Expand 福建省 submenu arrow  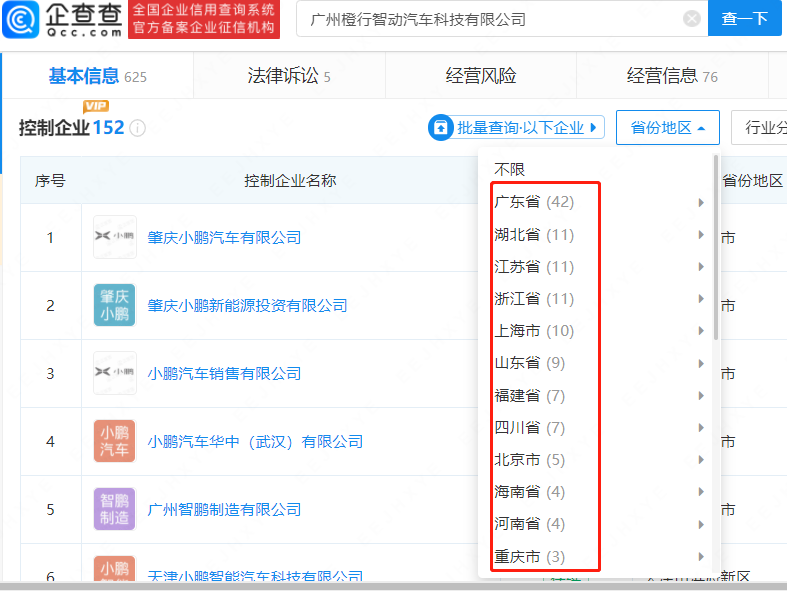(701, 396)
